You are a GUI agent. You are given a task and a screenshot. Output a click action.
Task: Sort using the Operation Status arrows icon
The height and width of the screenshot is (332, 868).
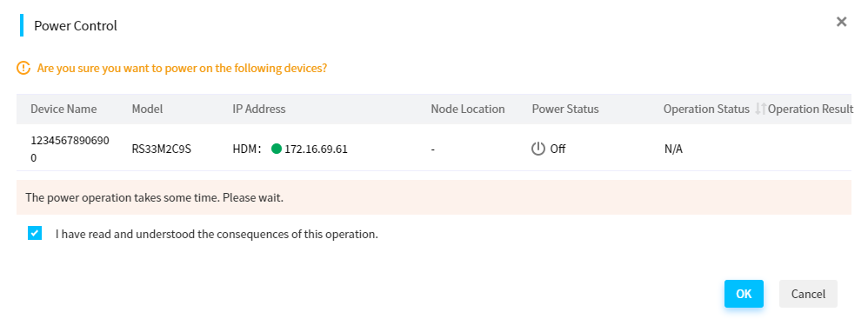[761, 109]
